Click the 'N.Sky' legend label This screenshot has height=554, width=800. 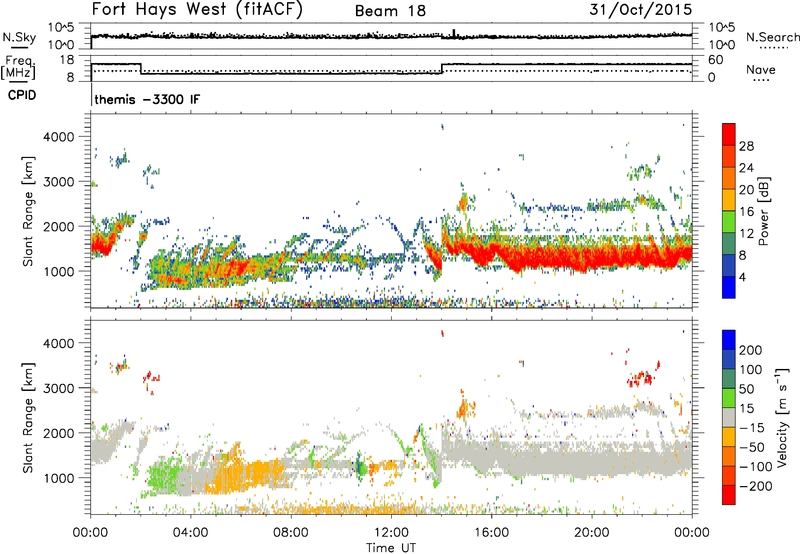(x=19, y=37)
